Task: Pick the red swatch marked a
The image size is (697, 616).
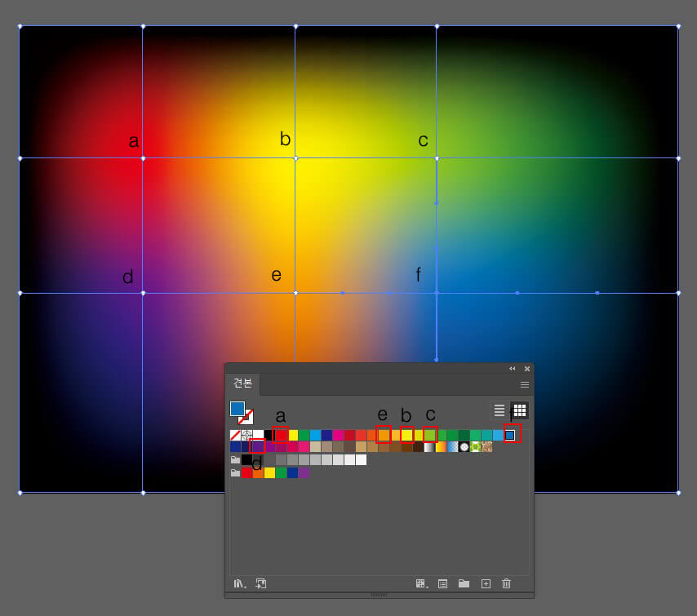Action: pyautogui.click(x=281, y=435)
